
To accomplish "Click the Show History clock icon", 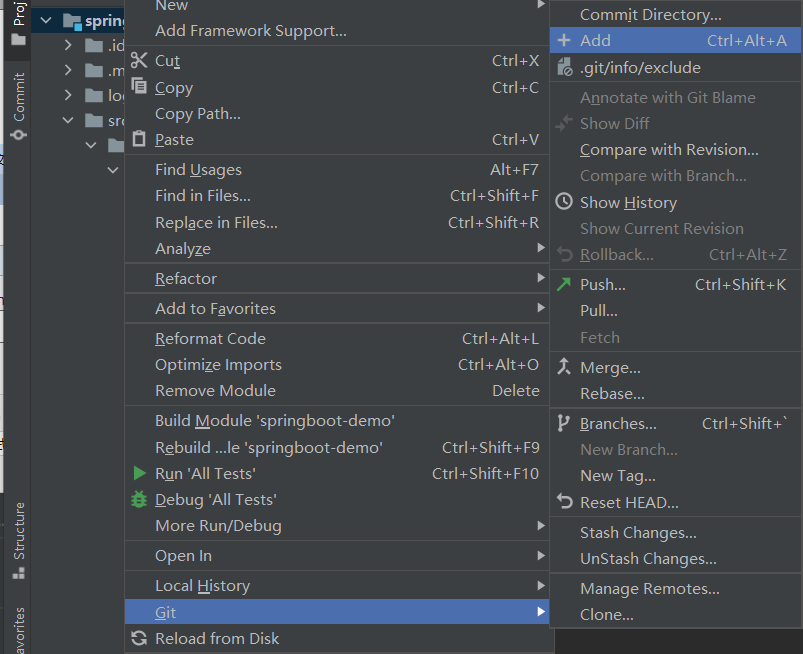I will [564, 202].
